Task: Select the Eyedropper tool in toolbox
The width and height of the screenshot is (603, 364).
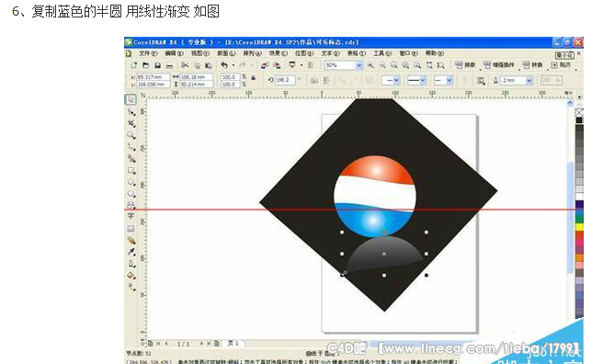Action: point(131,252)
